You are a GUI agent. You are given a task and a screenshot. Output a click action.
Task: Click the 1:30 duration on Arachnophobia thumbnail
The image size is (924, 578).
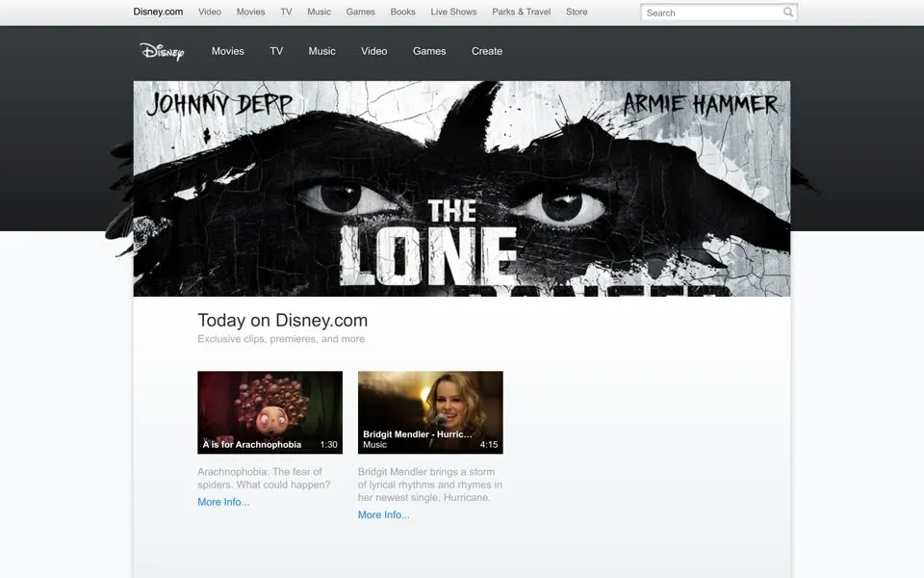pos(329,445)
